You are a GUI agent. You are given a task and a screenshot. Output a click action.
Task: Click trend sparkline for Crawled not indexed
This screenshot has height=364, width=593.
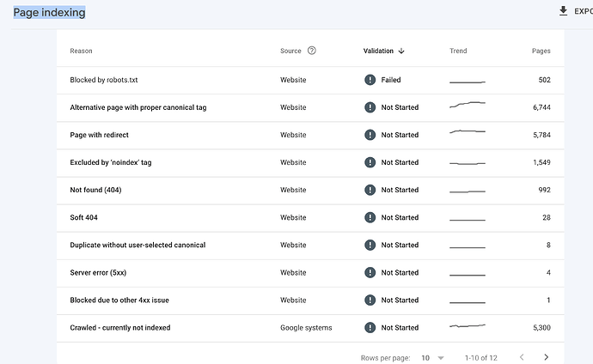click(x=468, y=327)
